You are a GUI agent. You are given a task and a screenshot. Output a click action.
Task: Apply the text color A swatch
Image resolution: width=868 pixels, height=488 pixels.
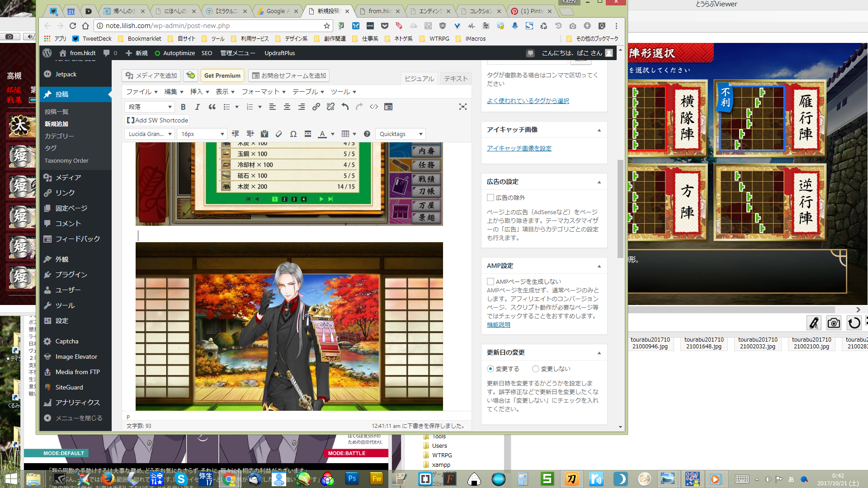(x=322, y=134)
